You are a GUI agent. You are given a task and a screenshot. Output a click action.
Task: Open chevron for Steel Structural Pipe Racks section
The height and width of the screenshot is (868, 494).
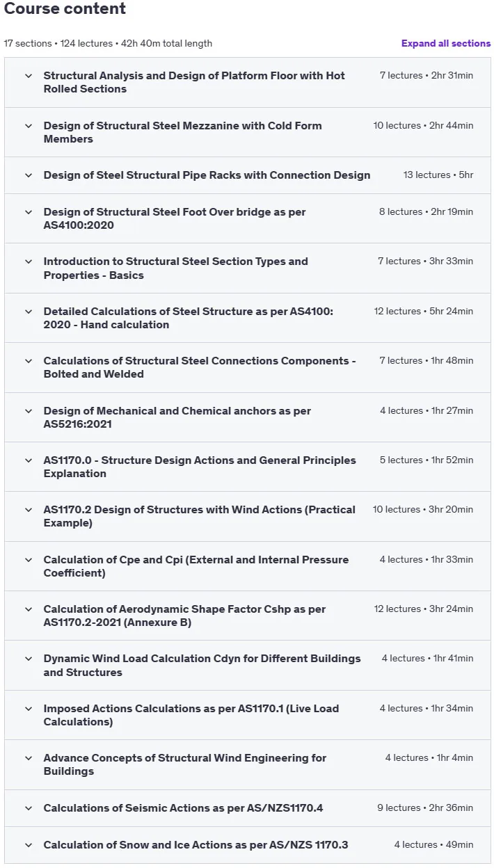[x=29, y=175]
